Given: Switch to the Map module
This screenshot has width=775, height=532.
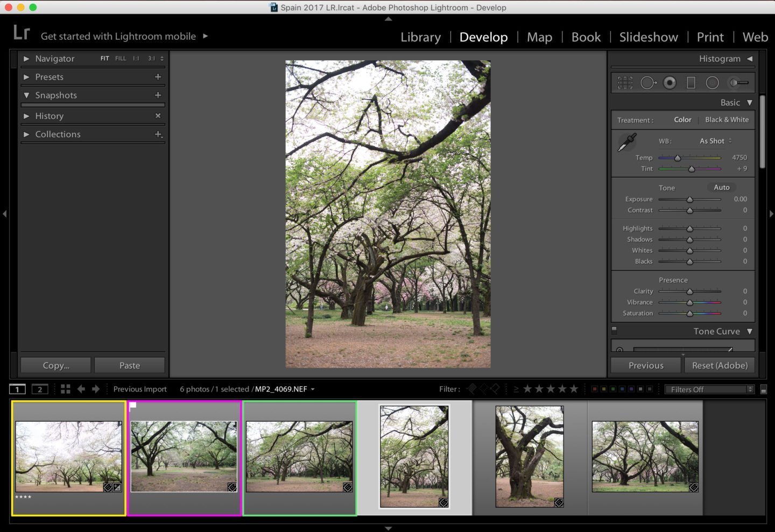Looking at the screenshot, I should pyautogui.click(x=539, y=37).
